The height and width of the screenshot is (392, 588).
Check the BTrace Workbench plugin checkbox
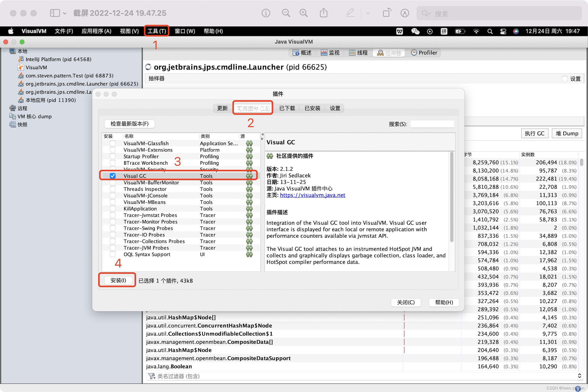point(113,163)
